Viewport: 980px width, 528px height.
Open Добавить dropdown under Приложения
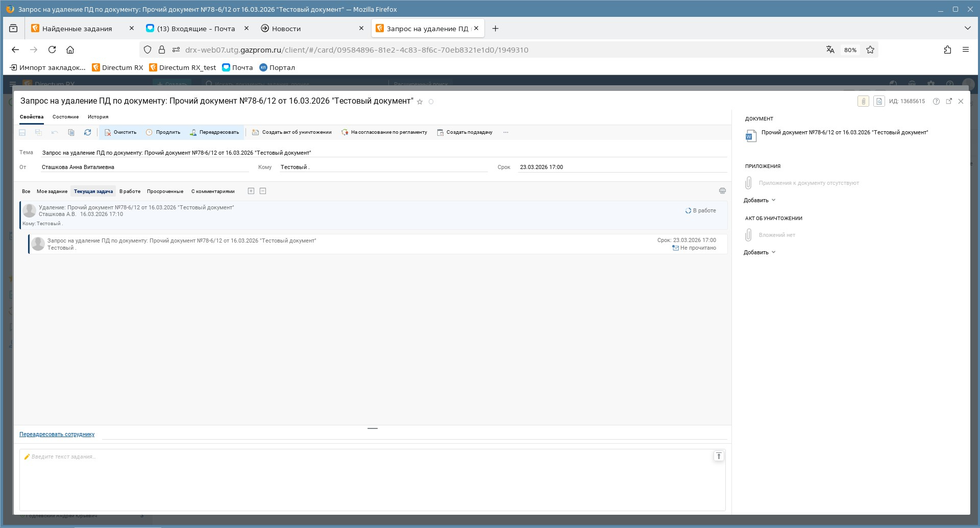759,200
